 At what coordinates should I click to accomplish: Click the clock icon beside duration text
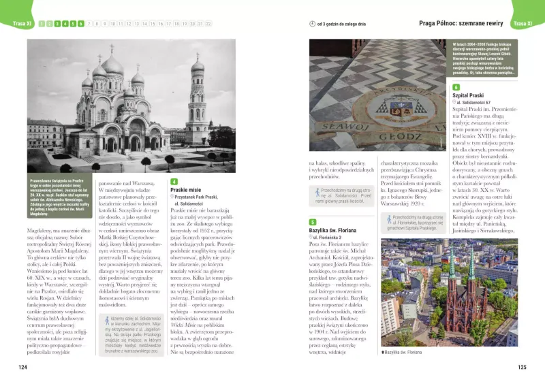pos(312,24)
